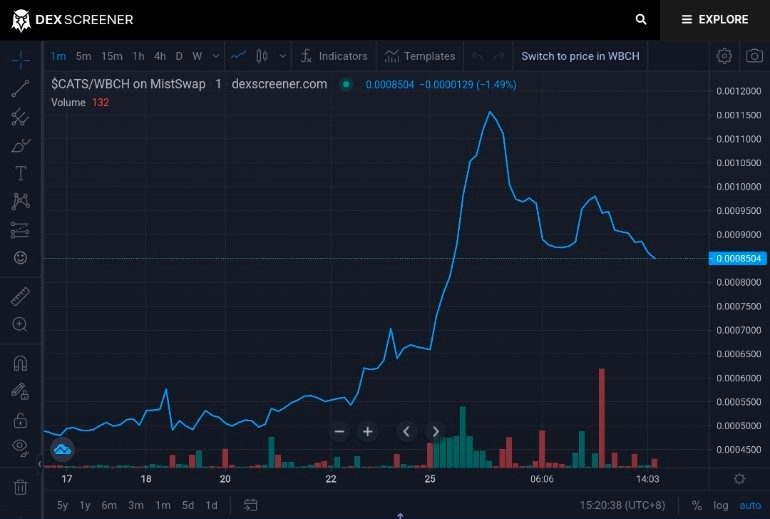Switch to the 4h interval
Screen dimensions: 770x519
pos(160,56)
